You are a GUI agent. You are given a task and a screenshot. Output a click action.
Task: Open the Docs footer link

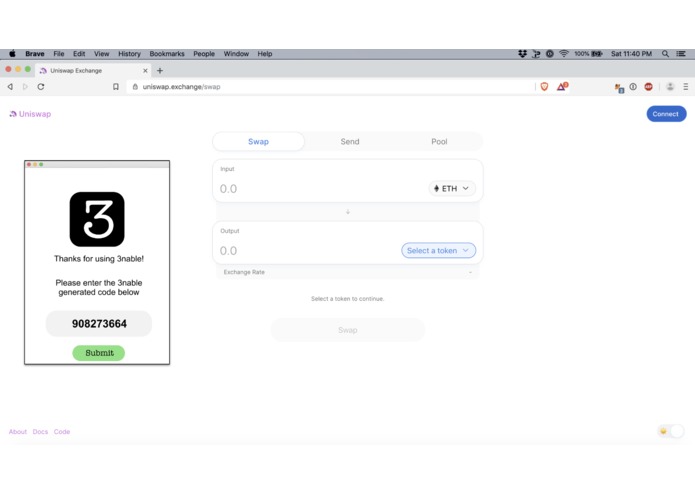click(x=40, y=432)
